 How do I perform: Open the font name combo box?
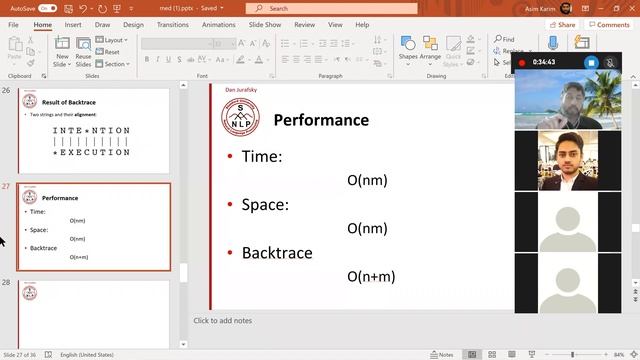177,43
